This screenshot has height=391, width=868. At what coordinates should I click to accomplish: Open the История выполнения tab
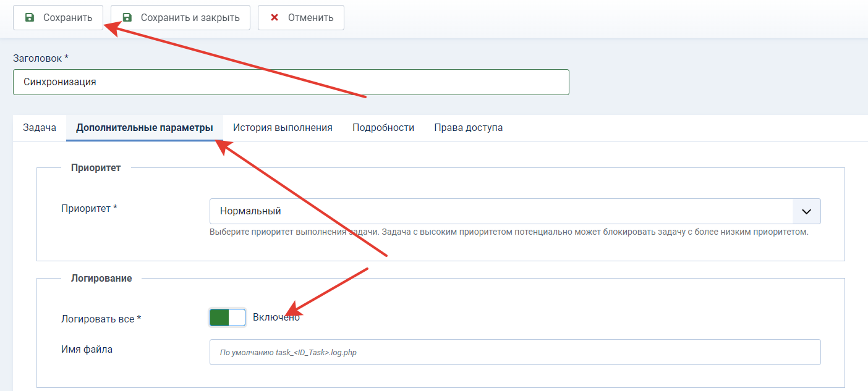(283, 128)
